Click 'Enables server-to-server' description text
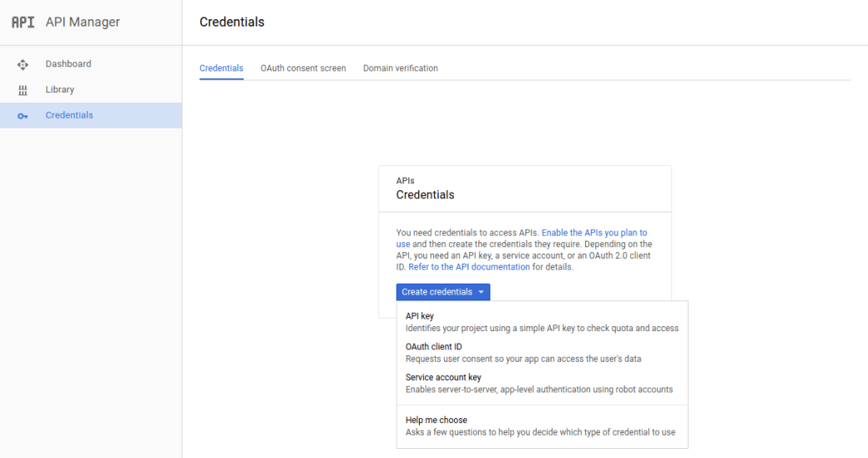The width and height of the screenshot is (868, 458). click(x=539, y=390)
